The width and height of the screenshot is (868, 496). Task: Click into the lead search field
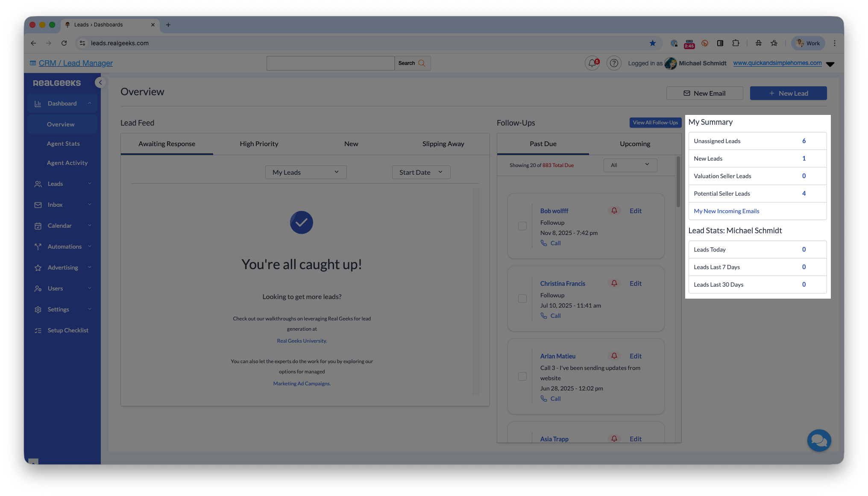tap(330, 63)
